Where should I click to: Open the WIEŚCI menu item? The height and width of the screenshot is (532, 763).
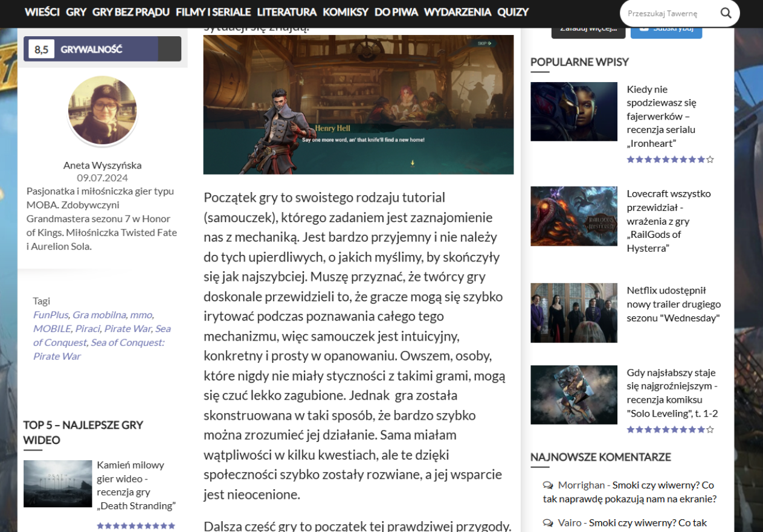42,12
